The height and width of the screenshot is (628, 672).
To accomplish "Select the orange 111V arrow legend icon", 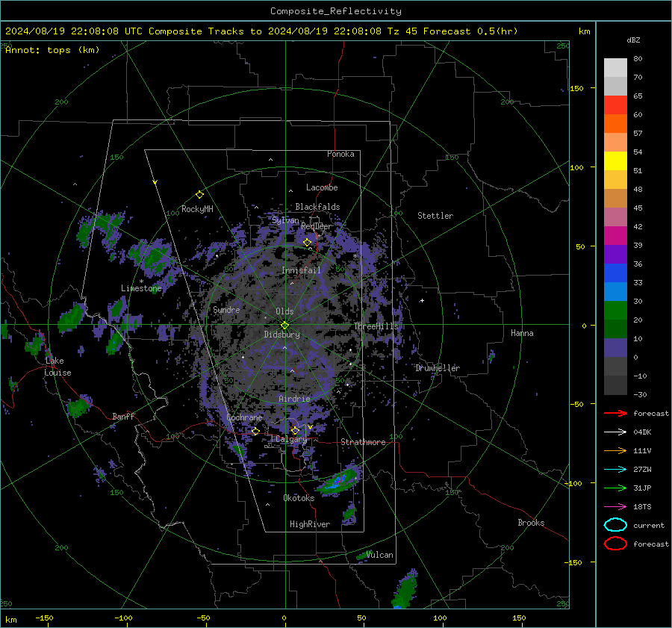I will coord(615,450).
